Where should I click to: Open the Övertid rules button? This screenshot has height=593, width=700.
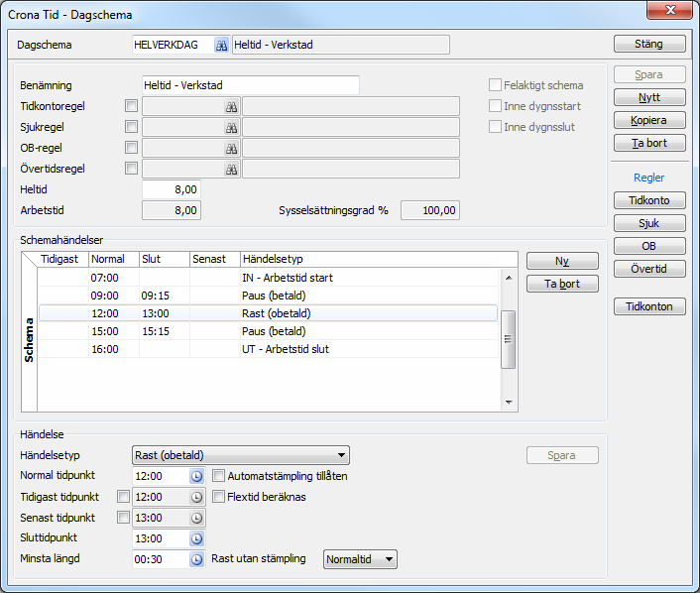coord(649,269)
